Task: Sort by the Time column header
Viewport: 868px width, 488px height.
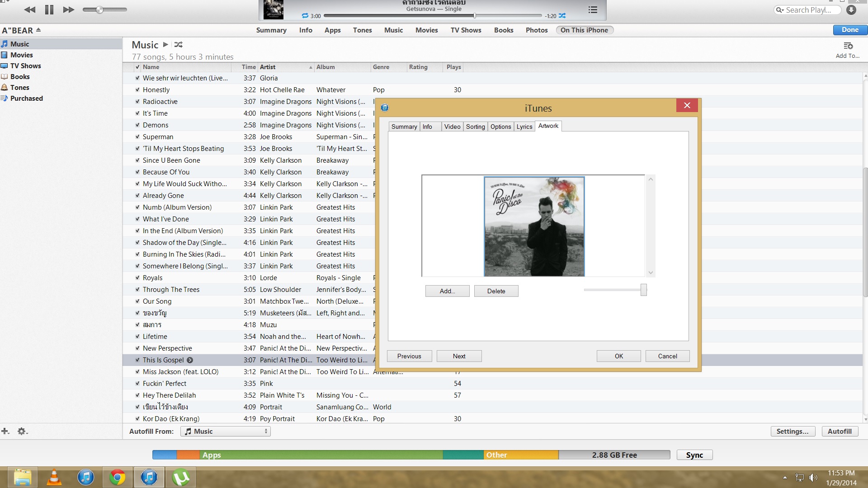Action: coord(245,67)
